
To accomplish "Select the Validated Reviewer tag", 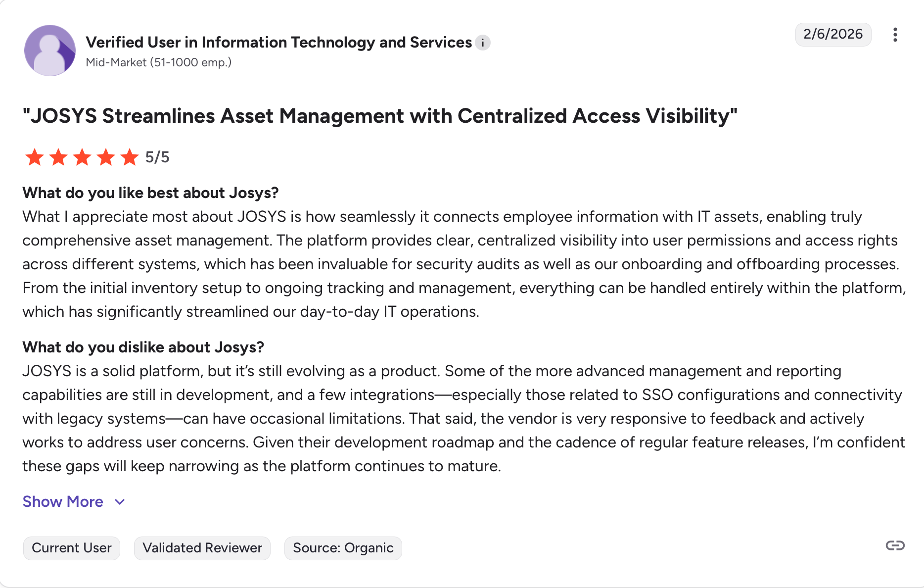I will tap(202, 548).
